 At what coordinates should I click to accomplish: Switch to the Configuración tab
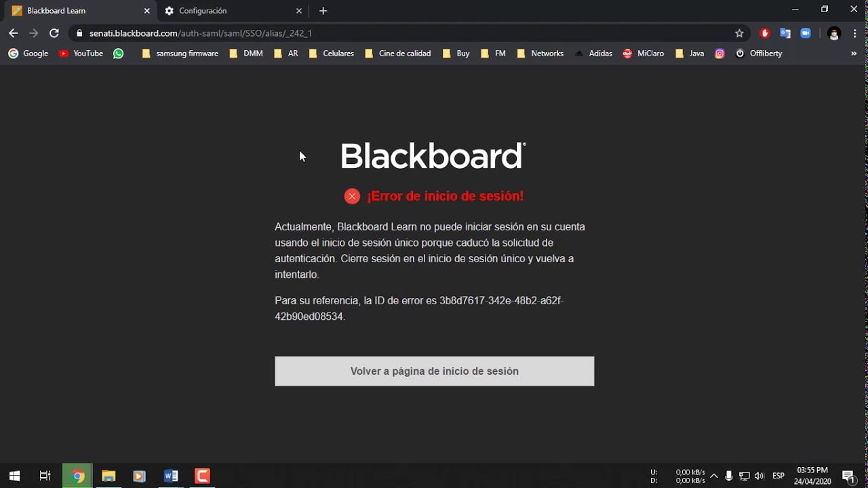coord(234,11)
